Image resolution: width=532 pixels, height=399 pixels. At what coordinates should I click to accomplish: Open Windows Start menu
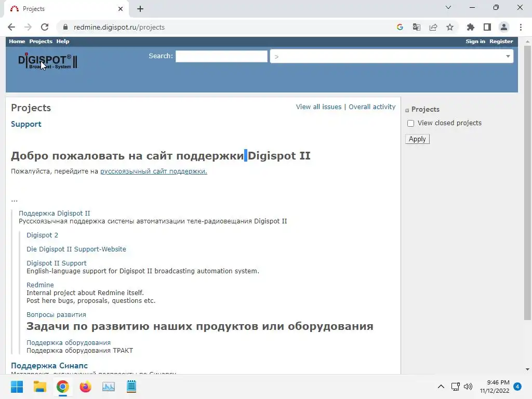tap(17, 387)
